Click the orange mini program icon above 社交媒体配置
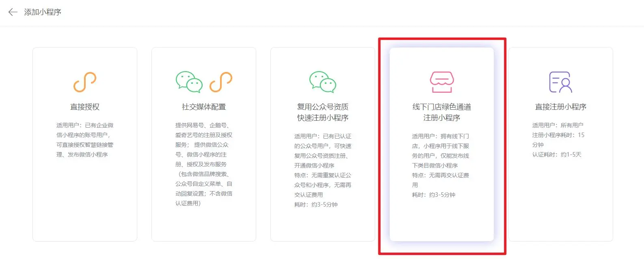The height and width of the screenshot is (259, 644). [221, 82]
